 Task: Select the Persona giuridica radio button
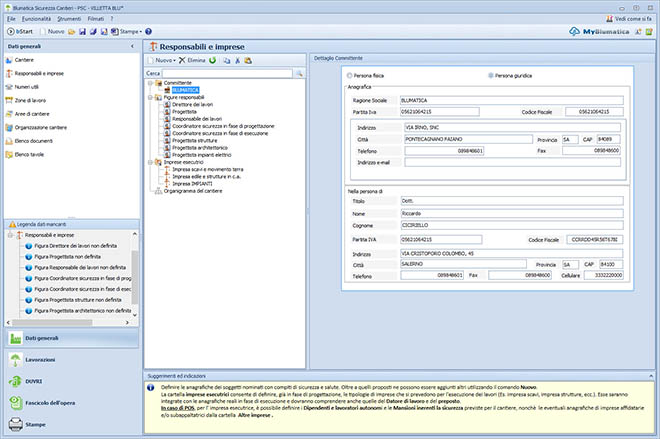click(x=490, y=75)
